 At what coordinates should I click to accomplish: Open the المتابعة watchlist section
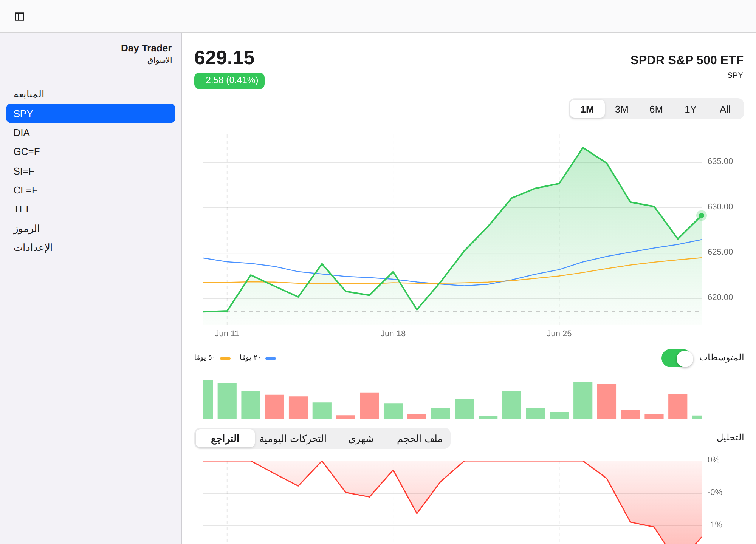[29, 94]
